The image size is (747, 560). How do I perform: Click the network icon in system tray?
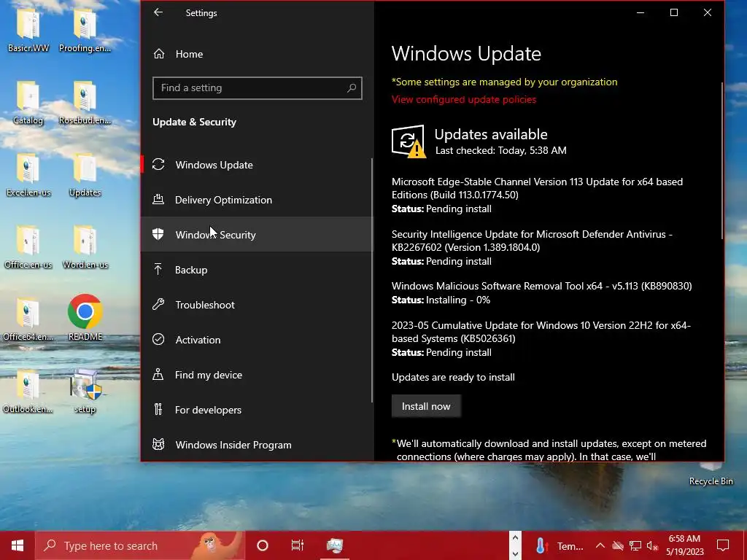[x=635, y=545]
